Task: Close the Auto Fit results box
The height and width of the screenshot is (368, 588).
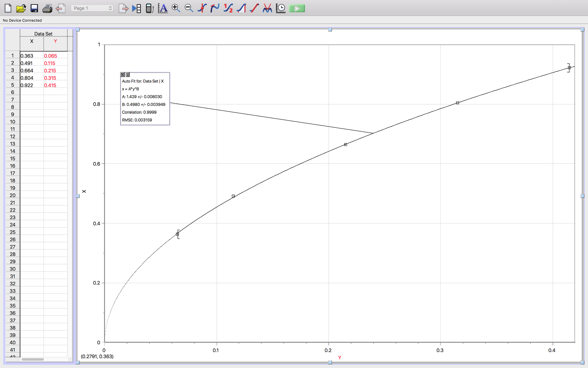Action: click(x=122, y=74)
